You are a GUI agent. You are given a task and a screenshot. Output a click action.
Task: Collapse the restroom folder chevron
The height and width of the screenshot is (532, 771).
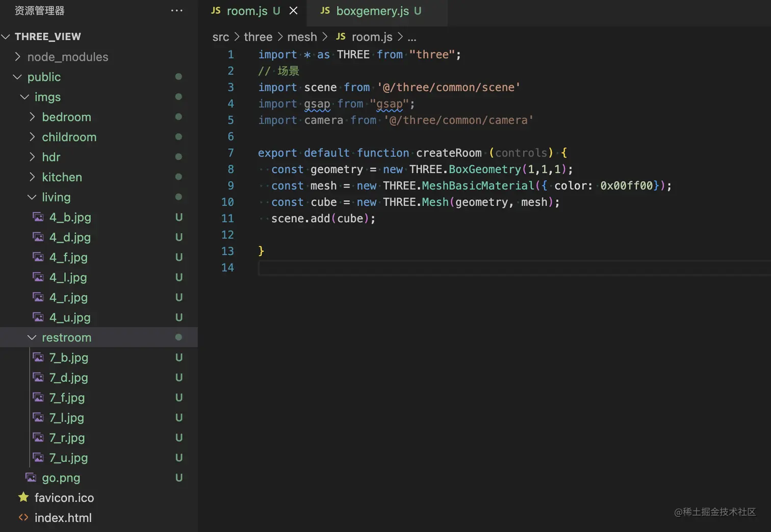tap(32, 337)
